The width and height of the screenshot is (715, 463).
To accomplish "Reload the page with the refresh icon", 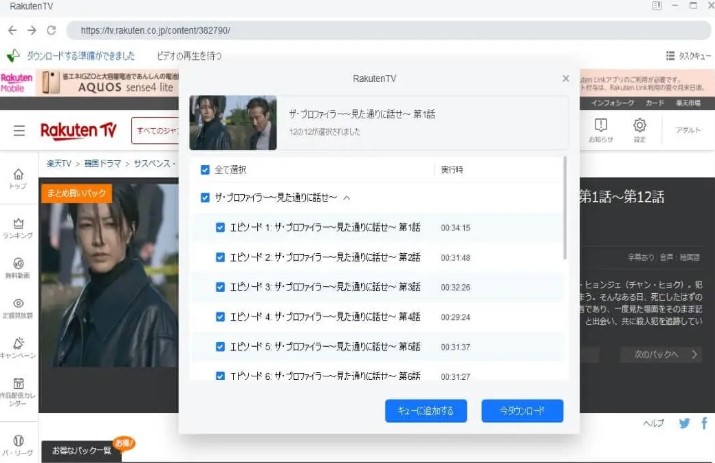I will pyautogui.click(x=52, y=31).
